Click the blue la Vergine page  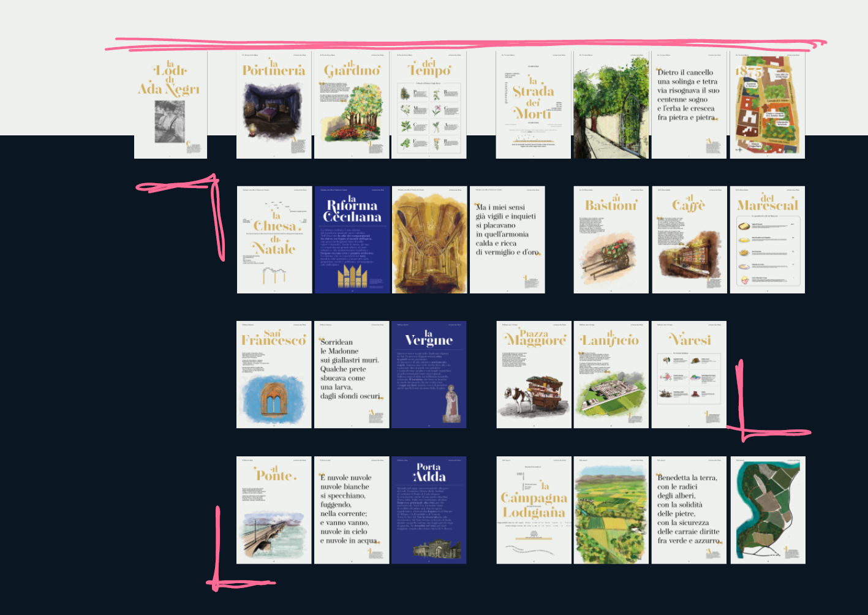pos(429,374)
